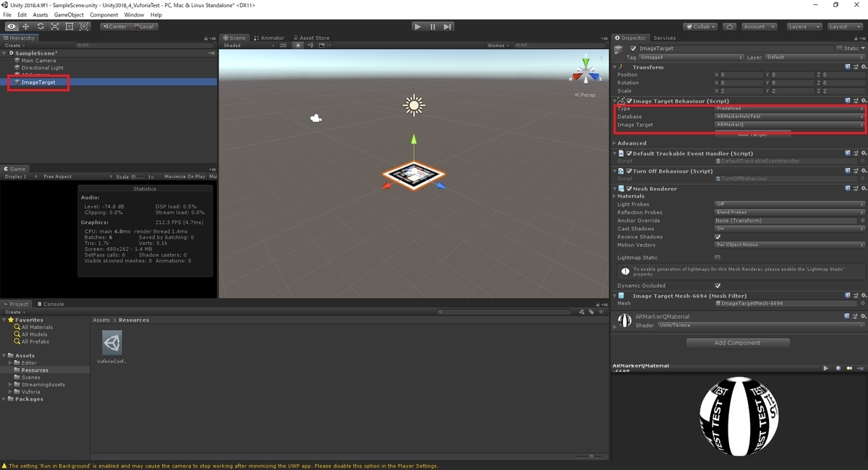Open the Collab dropdown
This screenshot has height=470, width=868.
click(702, 27)
